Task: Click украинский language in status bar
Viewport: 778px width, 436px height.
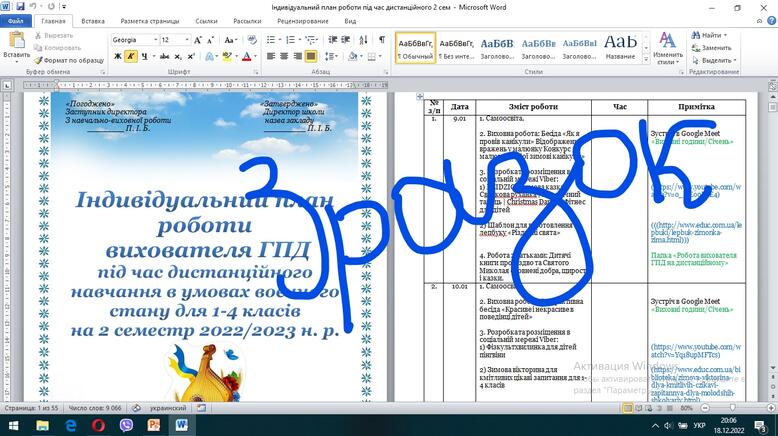Action: point(168,408)
